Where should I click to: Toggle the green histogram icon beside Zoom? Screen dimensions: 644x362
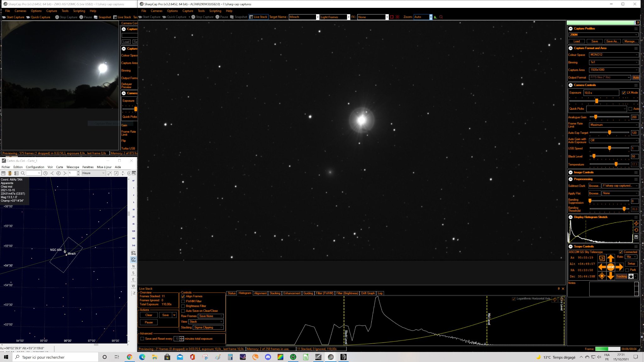click(x=436, y=17)
